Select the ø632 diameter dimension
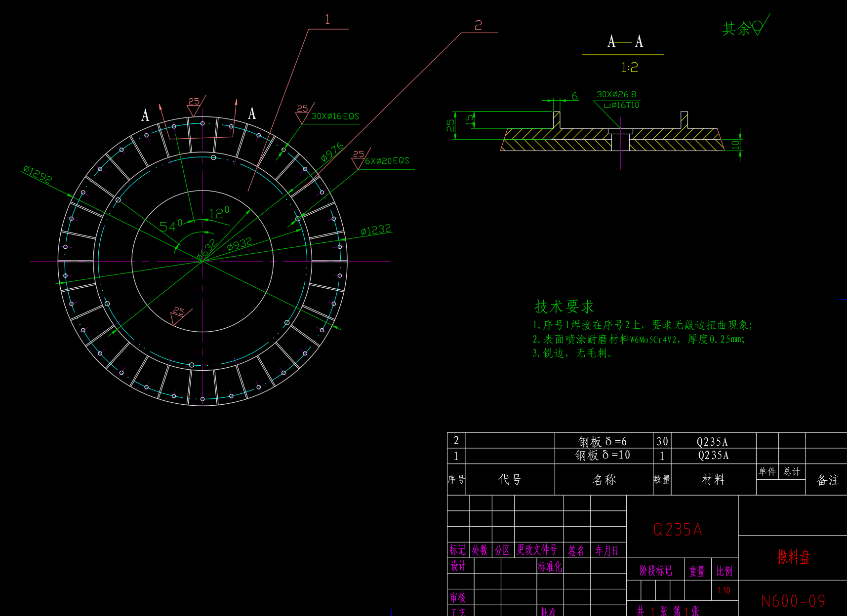This screenshot has width=847, height=616. 206,250
